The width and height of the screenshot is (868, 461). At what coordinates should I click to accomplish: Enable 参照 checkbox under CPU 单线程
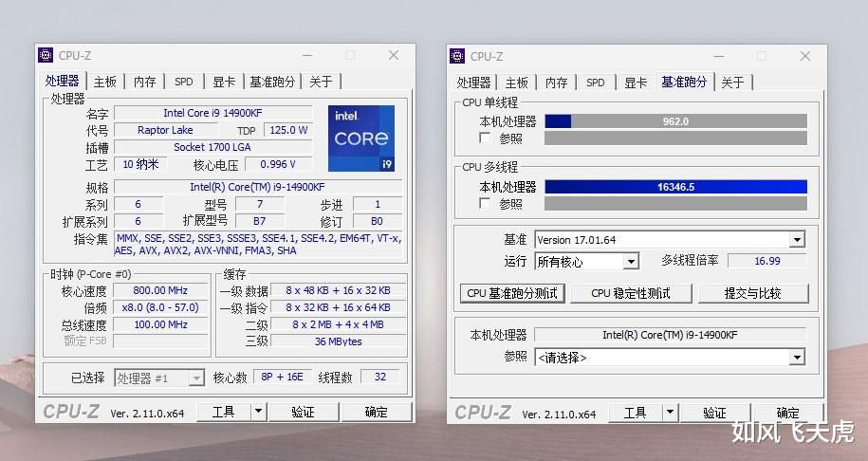pos(485,138)
